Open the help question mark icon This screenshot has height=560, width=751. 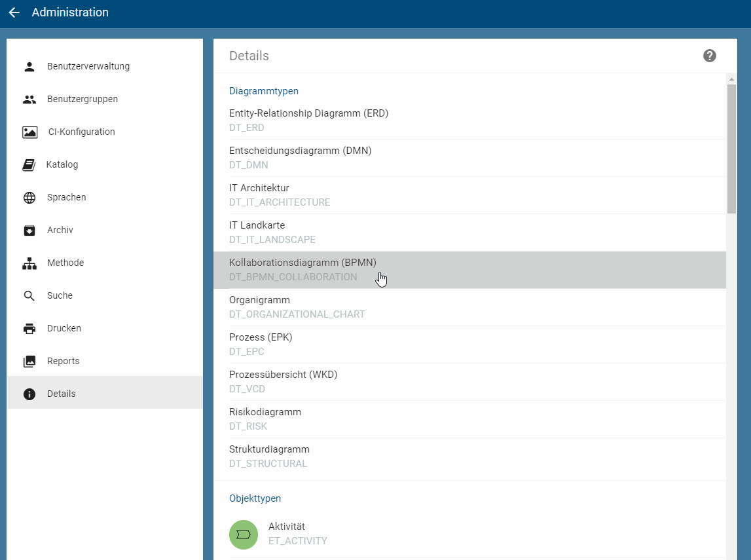709,56
